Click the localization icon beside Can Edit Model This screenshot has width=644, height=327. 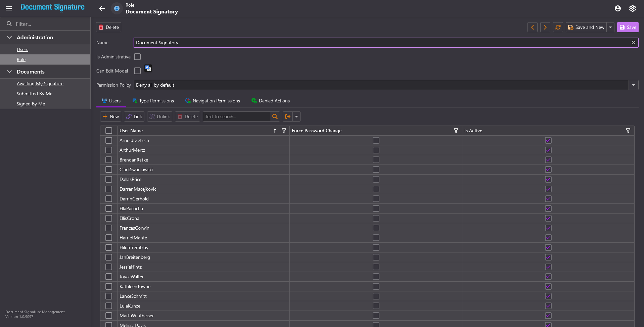[148, 68]
